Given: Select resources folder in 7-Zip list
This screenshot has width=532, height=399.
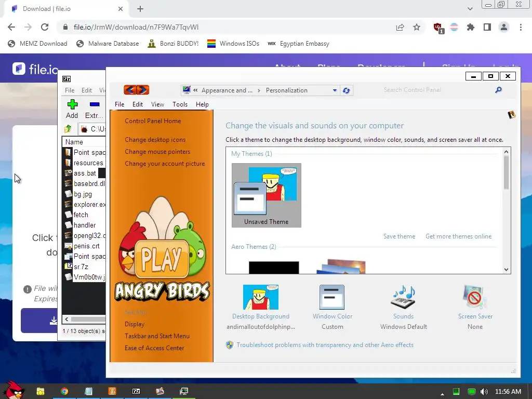Looking at the screenshot, I should click(x=88, y=163).
